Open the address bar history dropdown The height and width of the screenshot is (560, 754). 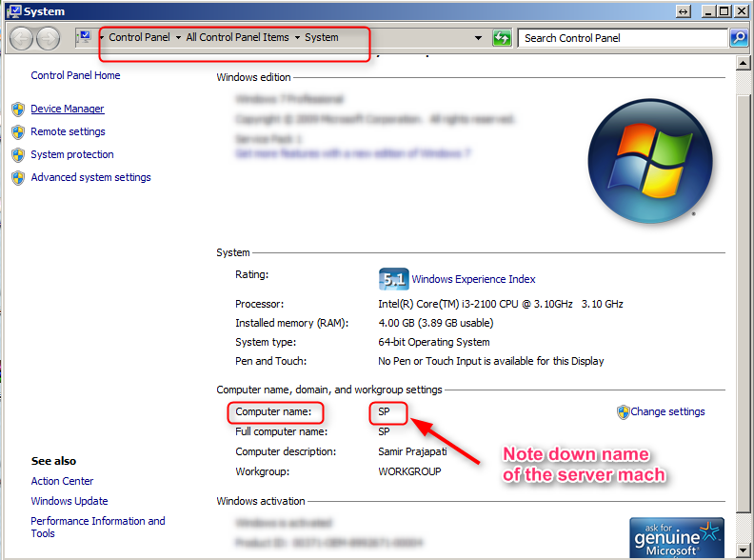click(x=478, y=38)
